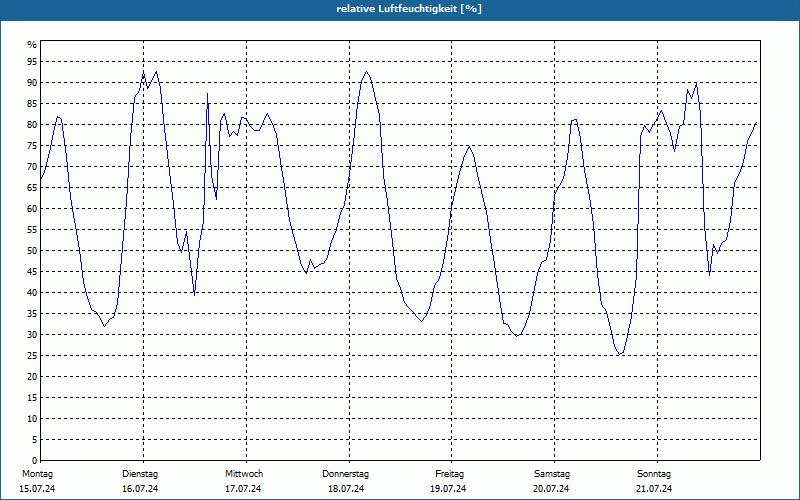Click the date '16.07.24'

point(140,489)
